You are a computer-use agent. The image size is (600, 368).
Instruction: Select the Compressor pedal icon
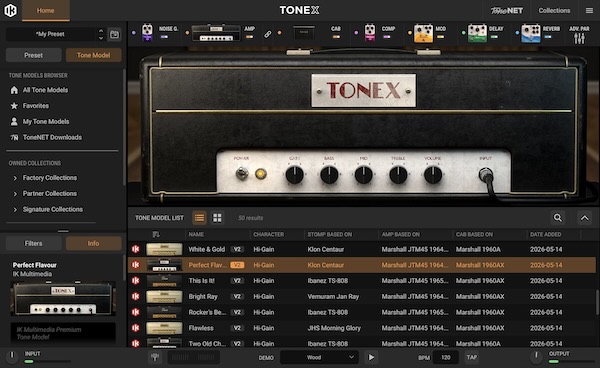370,33
